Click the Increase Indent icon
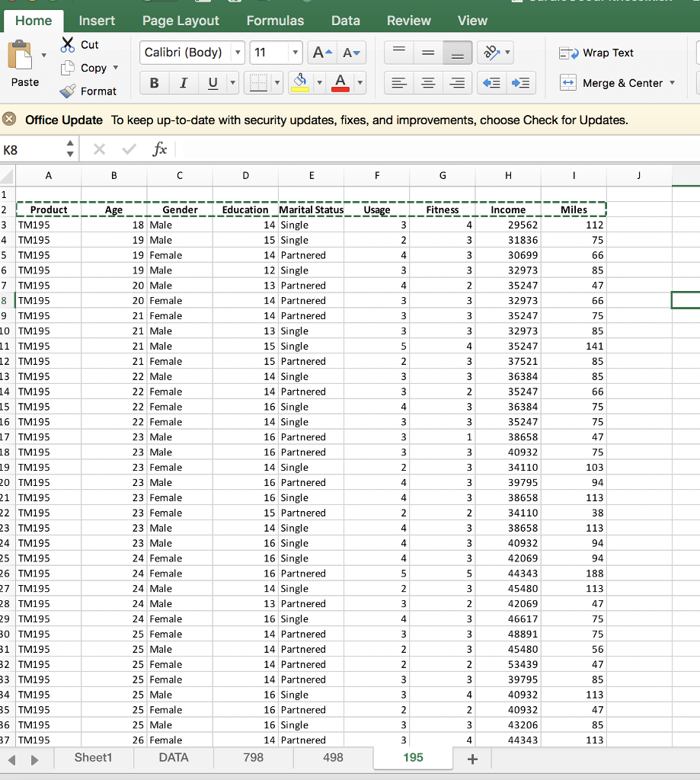 (521, 83)
